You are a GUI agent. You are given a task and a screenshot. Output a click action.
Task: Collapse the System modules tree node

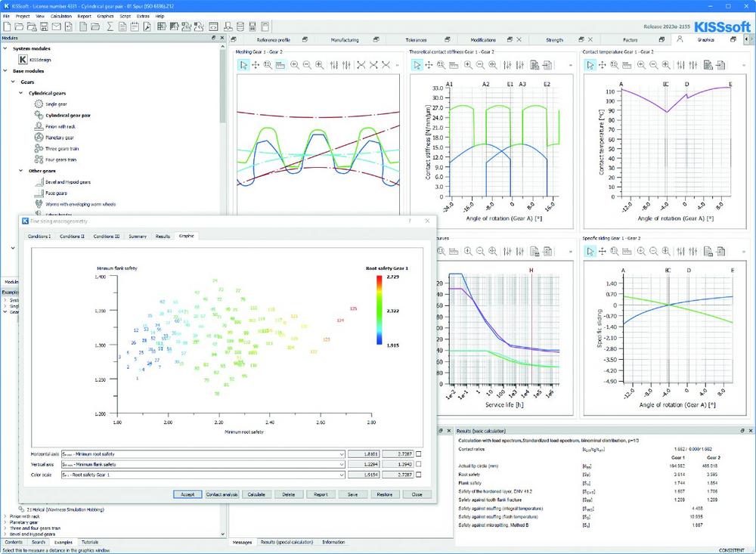5,48
